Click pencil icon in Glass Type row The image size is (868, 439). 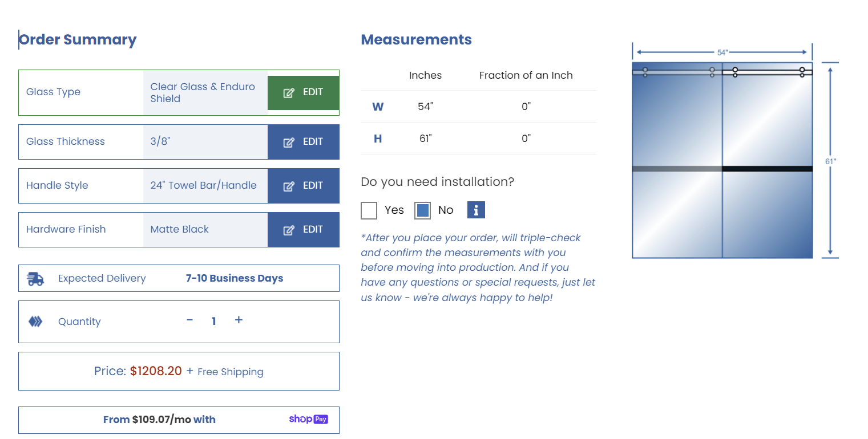(289, 92)
